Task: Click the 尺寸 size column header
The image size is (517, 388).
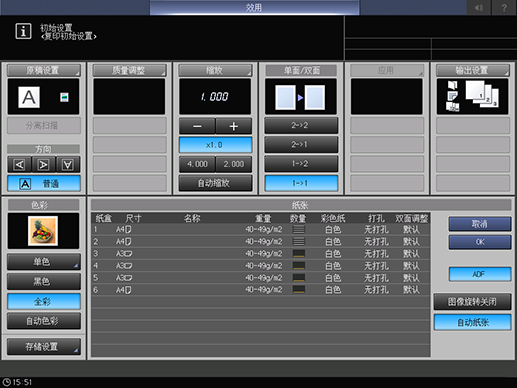Action: tap(134, 218)
